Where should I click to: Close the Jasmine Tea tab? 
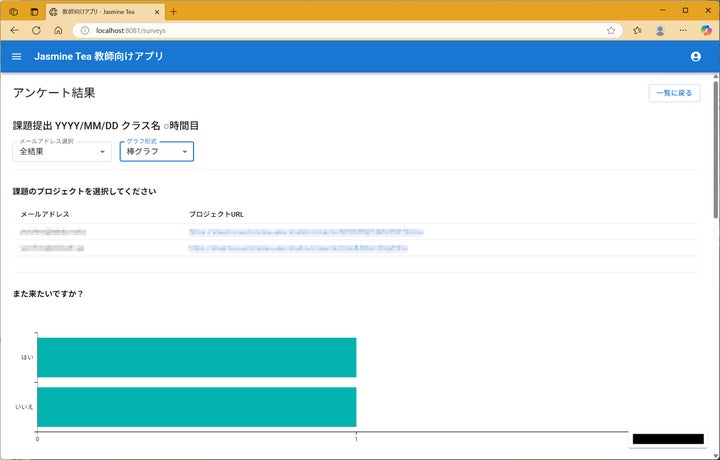pyautogui.click(x=157, y=12)
